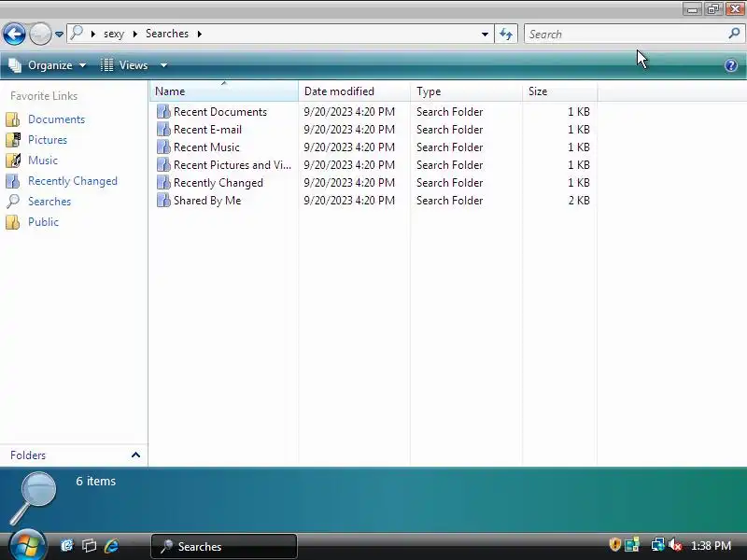Click the security shield tray icon

coord(614,544)
